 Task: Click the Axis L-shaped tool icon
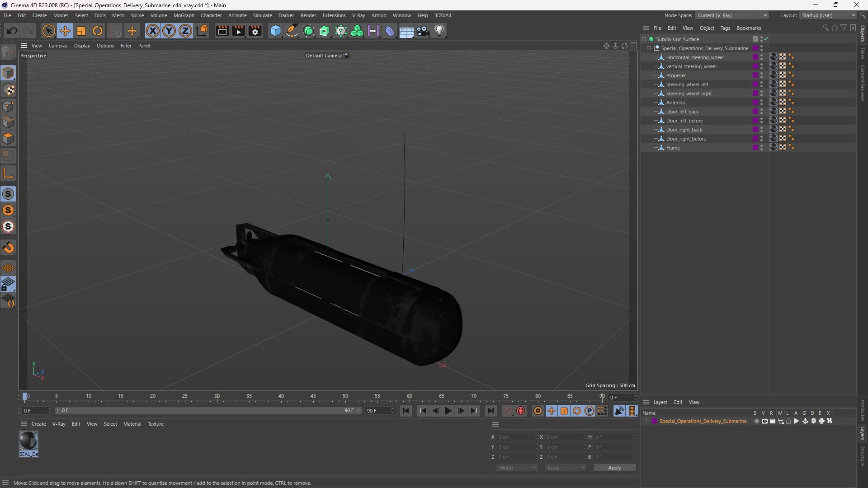[x=8, y=173]
